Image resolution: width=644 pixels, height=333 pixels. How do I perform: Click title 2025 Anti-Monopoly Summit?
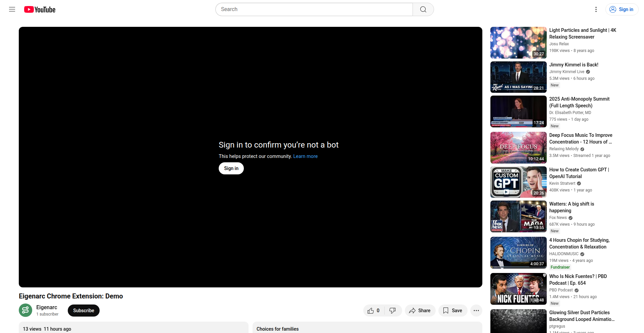click(x=579, y=102)
